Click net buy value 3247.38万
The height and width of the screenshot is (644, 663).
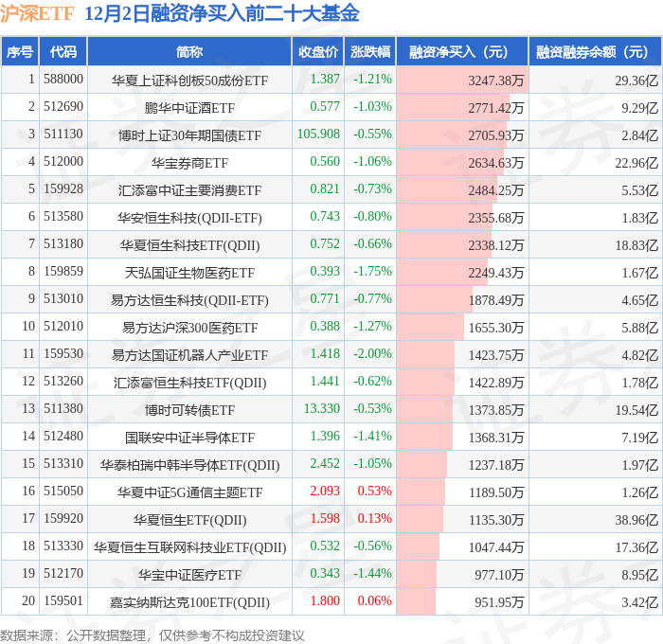click(x=495, y=80)
